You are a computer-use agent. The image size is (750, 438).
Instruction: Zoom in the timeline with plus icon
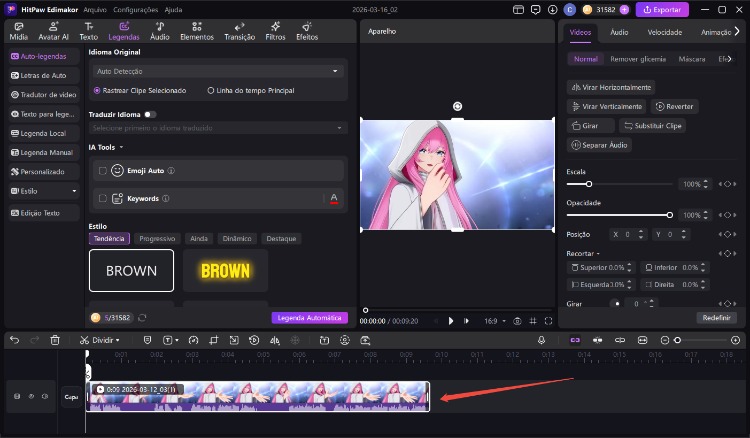click(736, 340)
